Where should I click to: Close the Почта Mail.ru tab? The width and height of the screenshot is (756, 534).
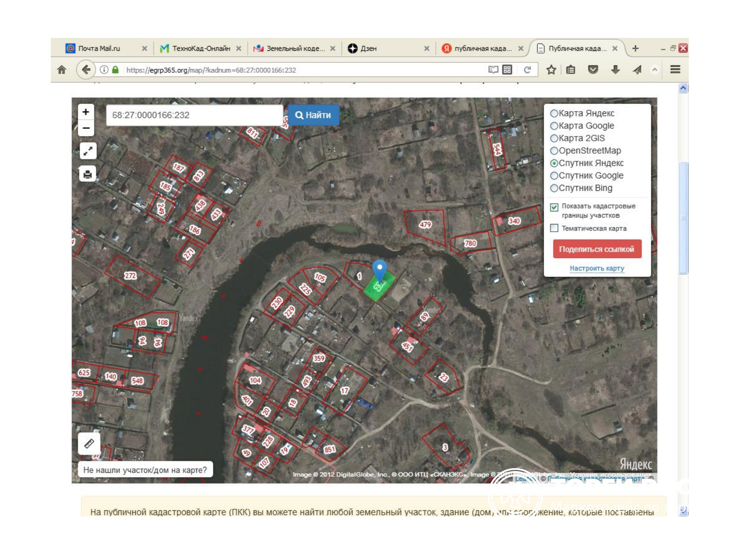(145, 49)
